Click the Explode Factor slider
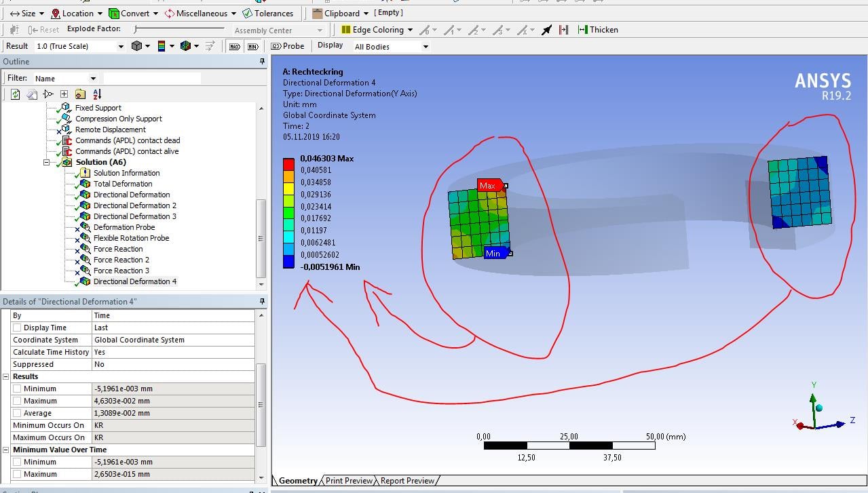This screenshot has width=868, height=493. [179, 29]
